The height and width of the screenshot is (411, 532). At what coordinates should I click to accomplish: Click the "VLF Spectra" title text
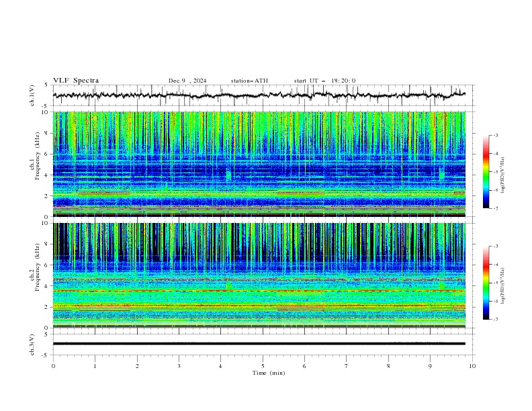76,81
